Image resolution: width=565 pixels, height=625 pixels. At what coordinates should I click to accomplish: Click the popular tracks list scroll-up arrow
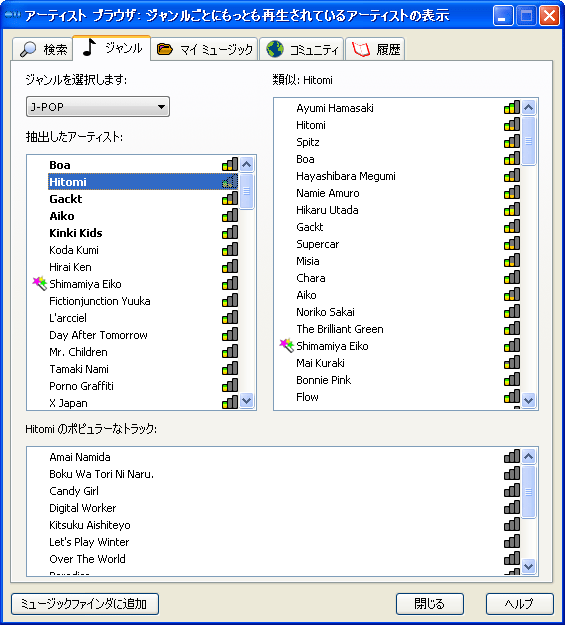(x=529, y=456)
